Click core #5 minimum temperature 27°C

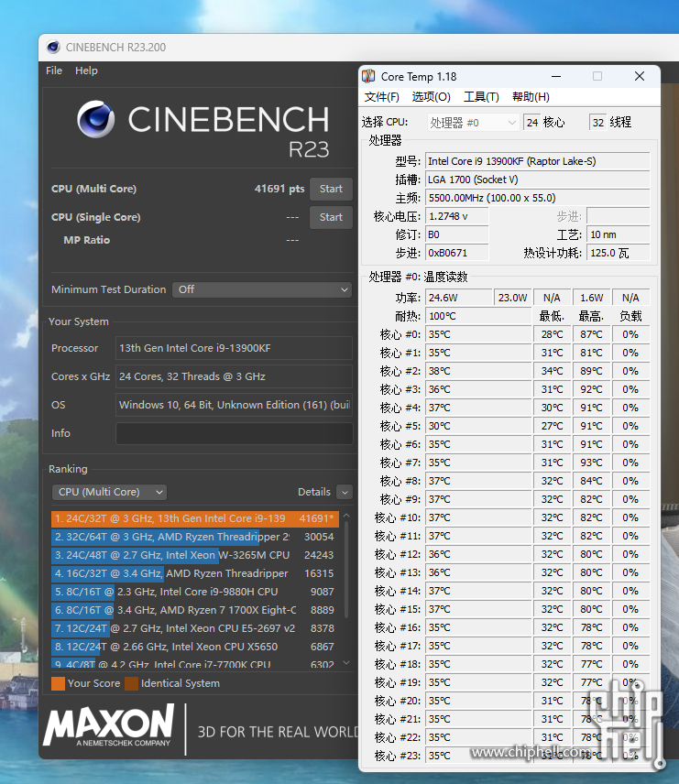tap(552, 426)
